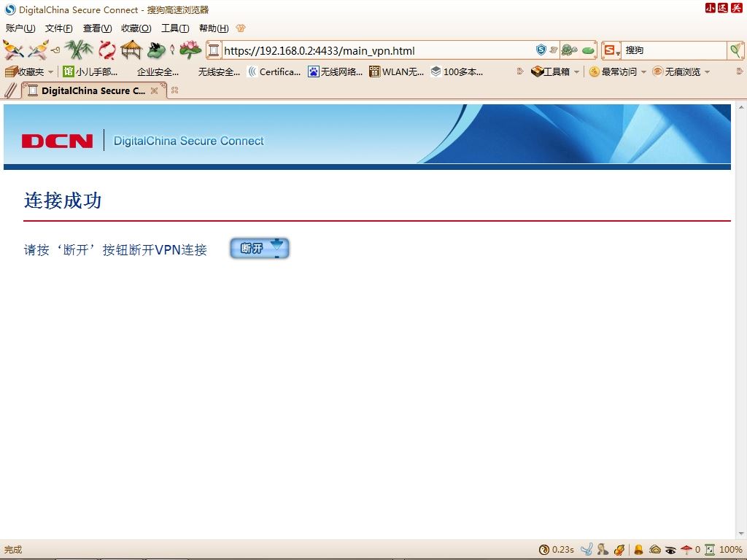Click the yin-yang load time 0.23s icon
747x560 pixels.
click(543, 550)
